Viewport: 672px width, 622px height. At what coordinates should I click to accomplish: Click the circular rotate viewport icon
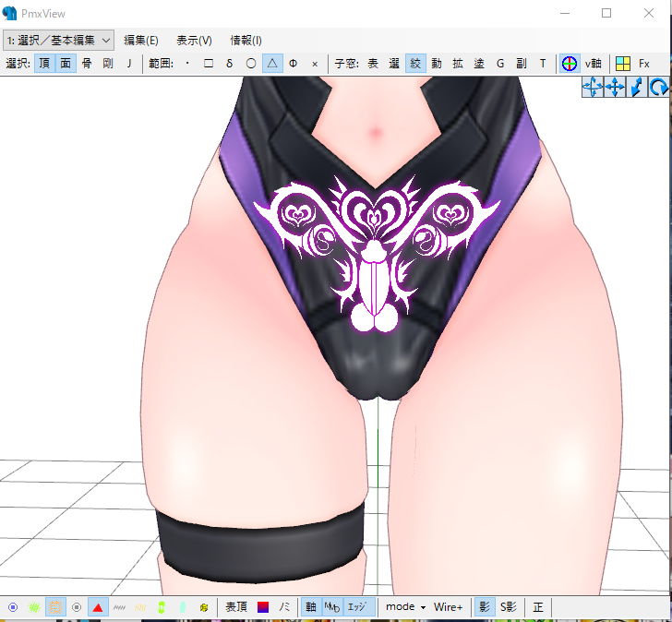[658, 87]
